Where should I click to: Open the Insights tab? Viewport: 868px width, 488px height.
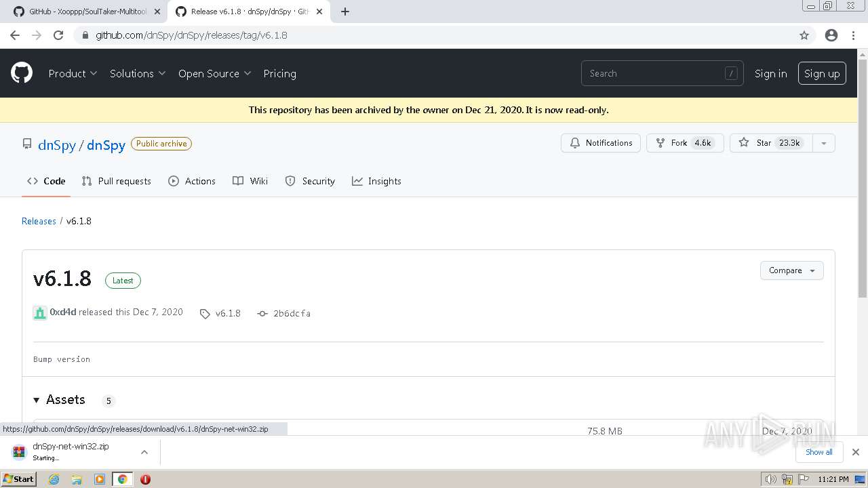(x=376, y=181)
